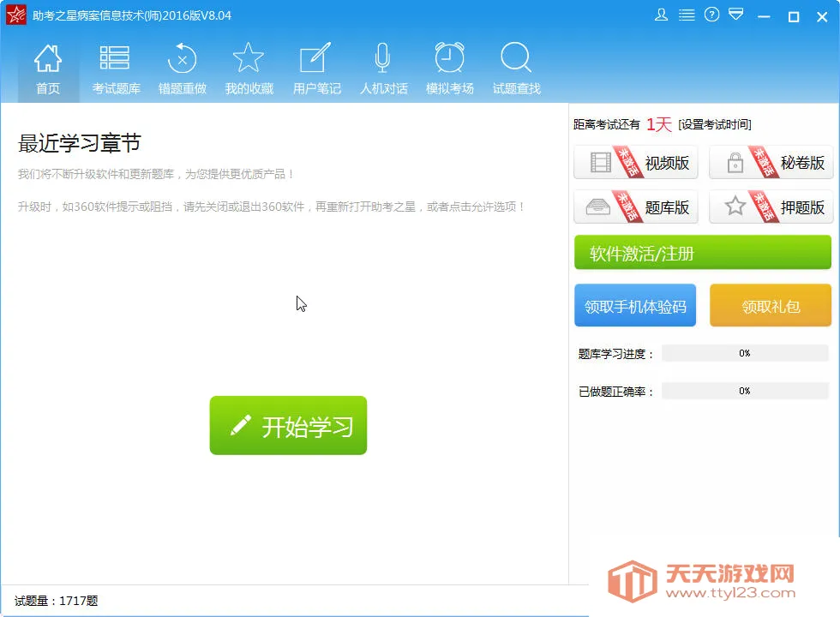Click 软件激活/注册 activation button
The width and height of the screenshot is (840, 617).
click(x=703, y=252)
